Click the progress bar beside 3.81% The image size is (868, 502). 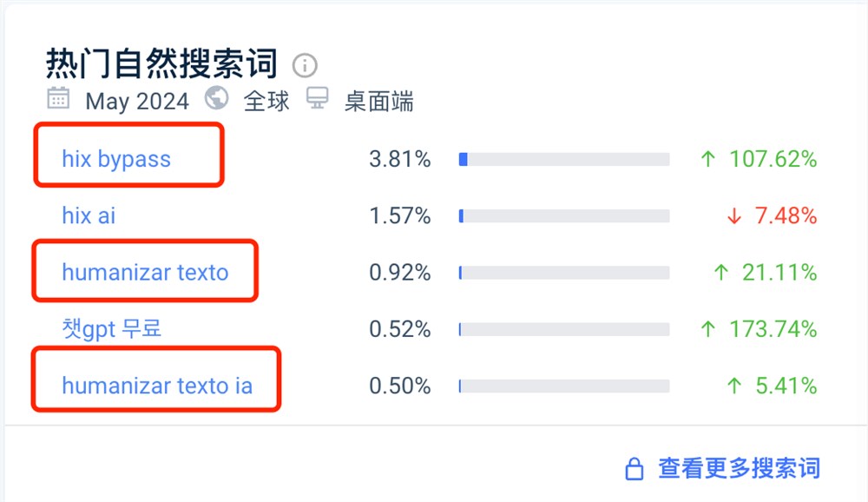point(564,159)
